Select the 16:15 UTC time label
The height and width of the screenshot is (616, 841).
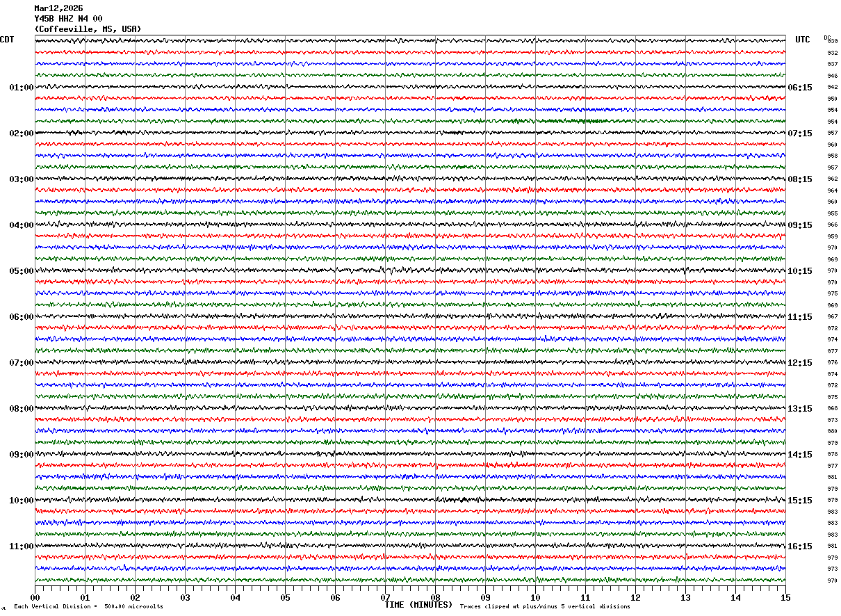point(800,546)
